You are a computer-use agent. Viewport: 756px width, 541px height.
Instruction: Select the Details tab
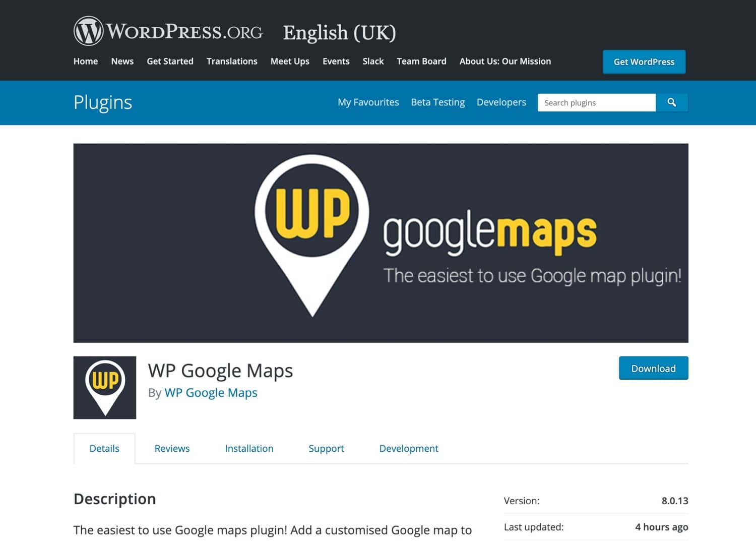[x=104, y=448]
